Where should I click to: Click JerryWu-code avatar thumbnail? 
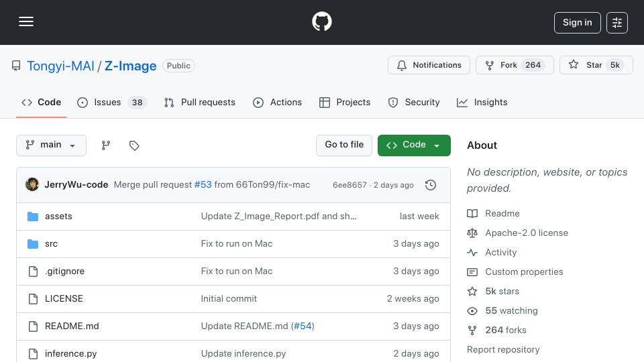[32, 185]
